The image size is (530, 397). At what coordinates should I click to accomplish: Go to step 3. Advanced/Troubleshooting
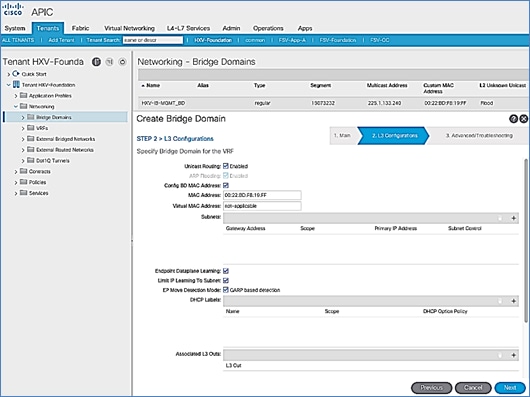(x=479, y=135)
